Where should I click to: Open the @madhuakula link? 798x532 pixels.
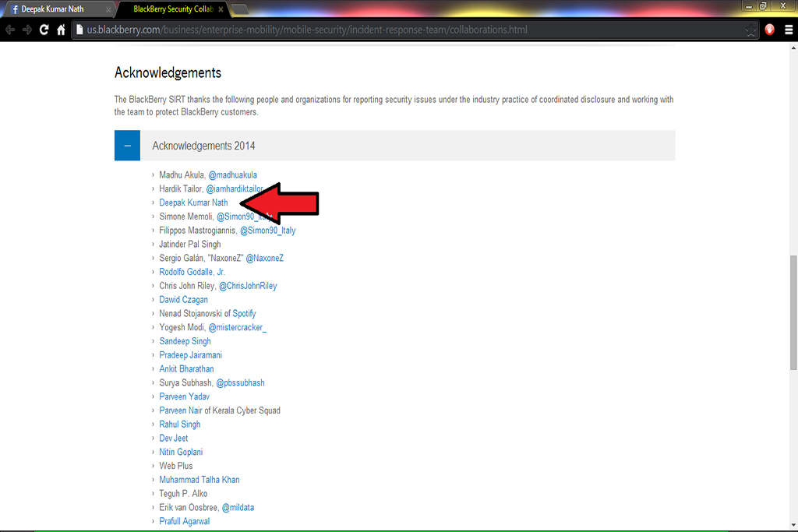[x=232, y=175]
